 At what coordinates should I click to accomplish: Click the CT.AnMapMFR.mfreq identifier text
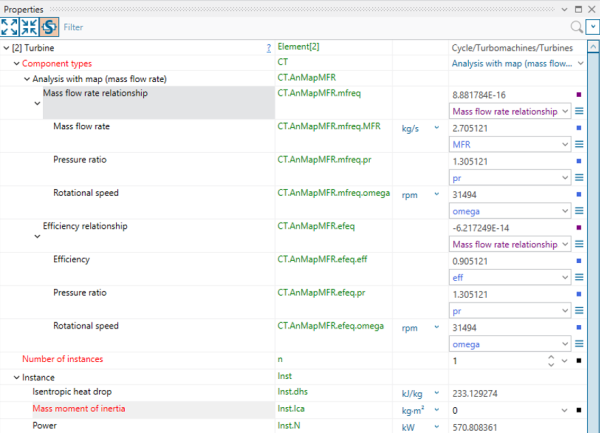[319, 93]
